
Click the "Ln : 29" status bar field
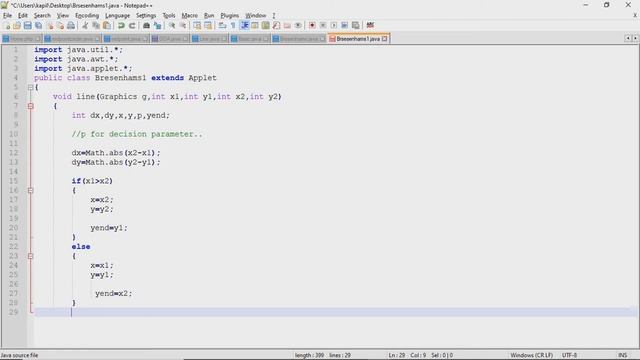[x=397, y=356]
